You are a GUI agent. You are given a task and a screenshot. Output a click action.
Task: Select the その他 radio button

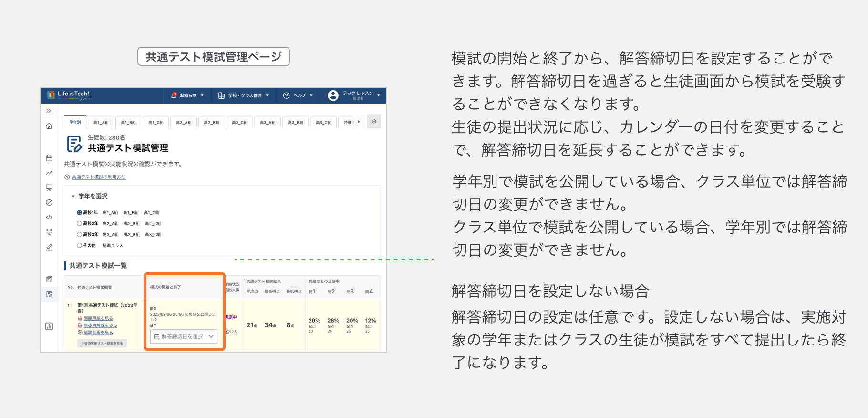pyautogui.click(x=79, y=245)
